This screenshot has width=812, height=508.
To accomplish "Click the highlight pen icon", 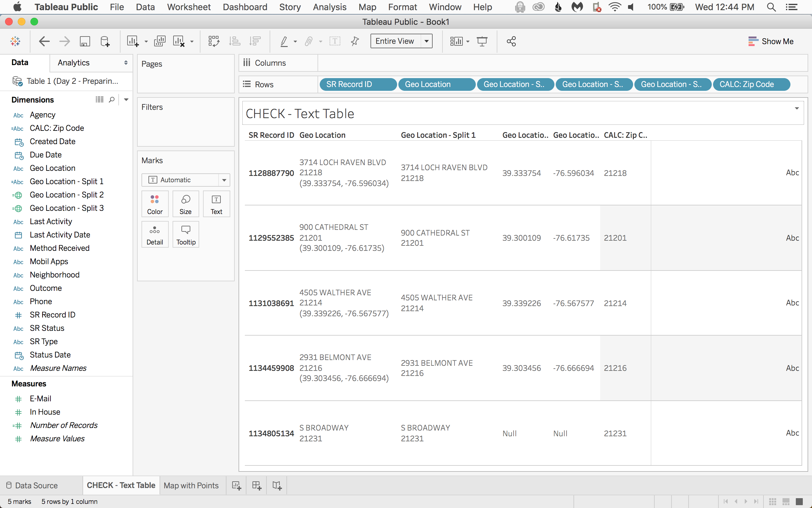I will 284,41.
